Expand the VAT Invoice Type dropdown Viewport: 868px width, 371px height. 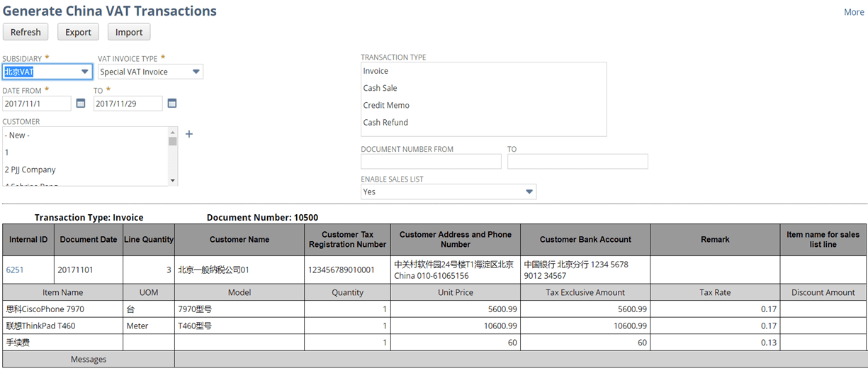pyautogui.click(x=196, y=72)
